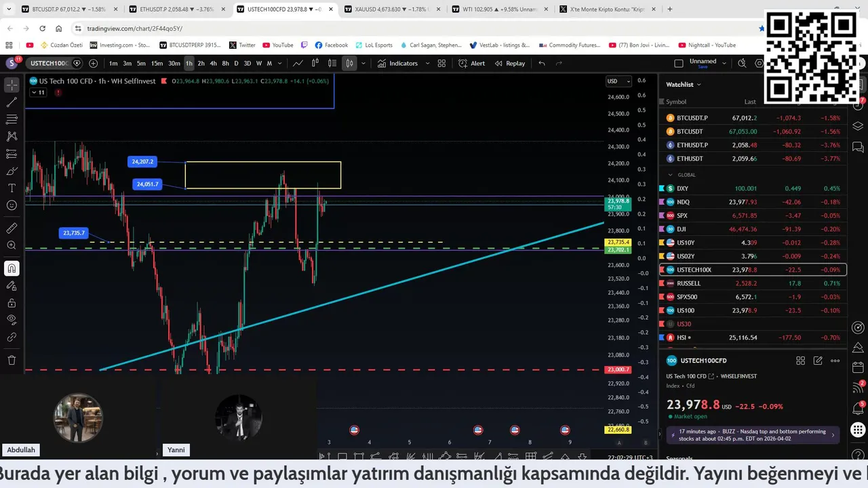Click the layout setup square icon
Screen dimensions: 868x488
(678, 63)
